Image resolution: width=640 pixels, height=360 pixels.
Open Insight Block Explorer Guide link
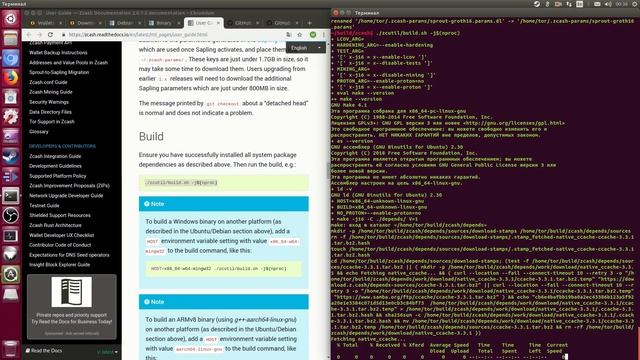pos(59,265)
